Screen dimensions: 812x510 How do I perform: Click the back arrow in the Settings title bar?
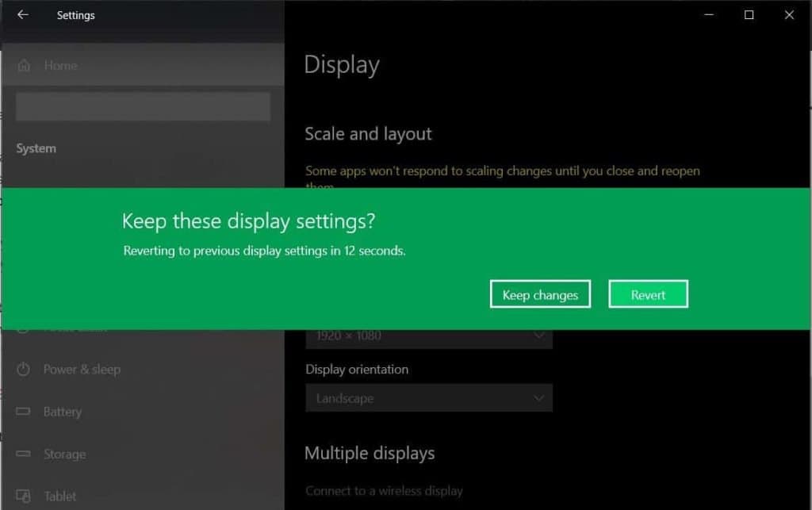(x=21, y=14)
